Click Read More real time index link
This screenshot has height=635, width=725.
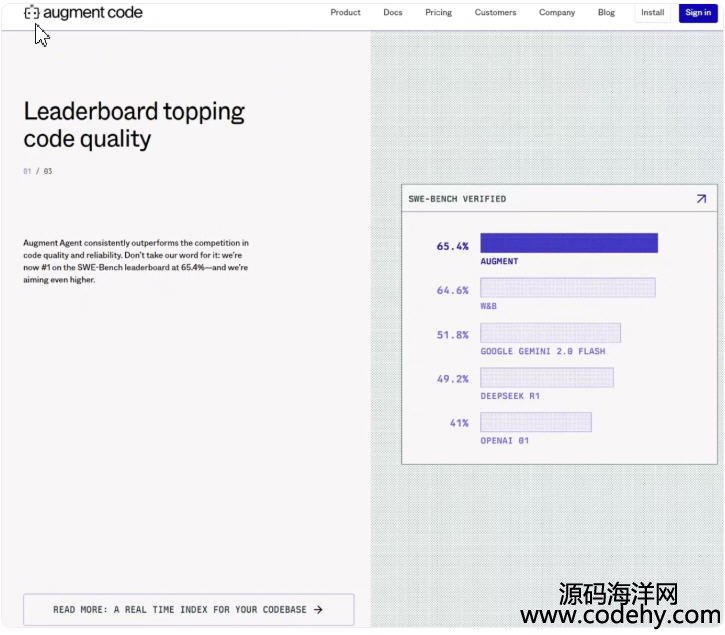coord(189,610)
